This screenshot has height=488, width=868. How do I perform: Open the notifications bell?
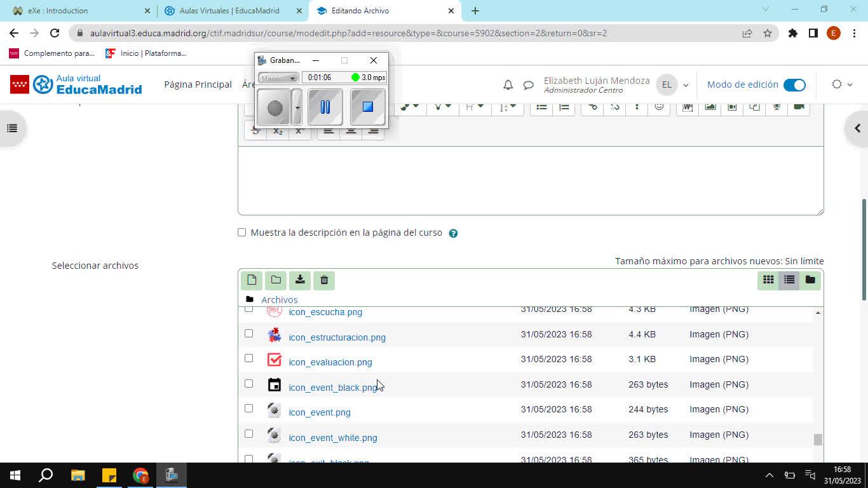(x=508, y=85)
